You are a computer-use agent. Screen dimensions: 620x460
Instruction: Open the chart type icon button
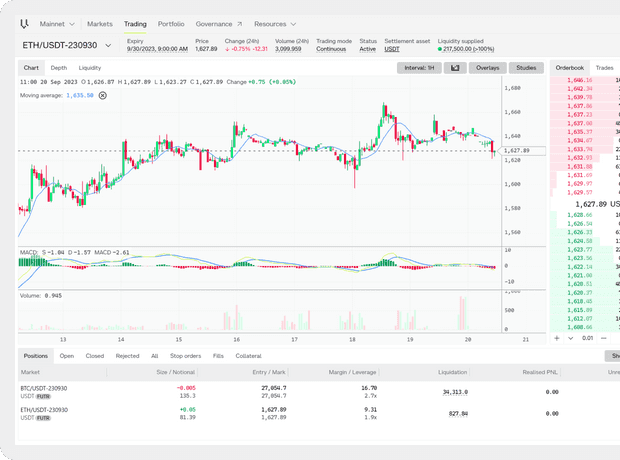tap(455, 68)
